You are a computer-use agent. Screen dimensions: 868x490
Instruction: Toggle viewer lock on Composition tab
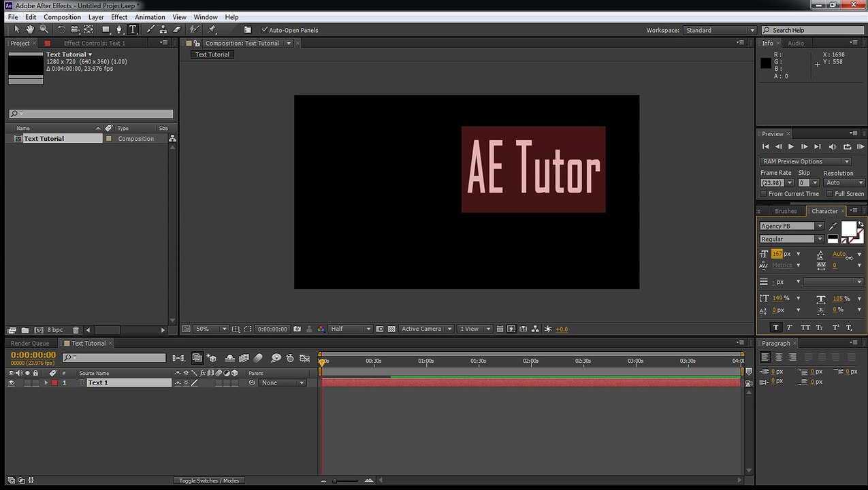[x=197, y=43]
